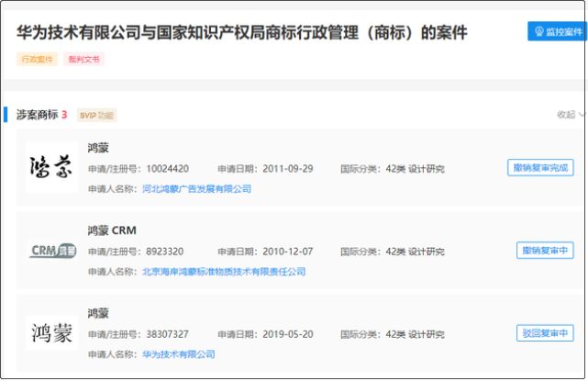Open the CRM trademark logo thumbnail

[x=52, y=251]
